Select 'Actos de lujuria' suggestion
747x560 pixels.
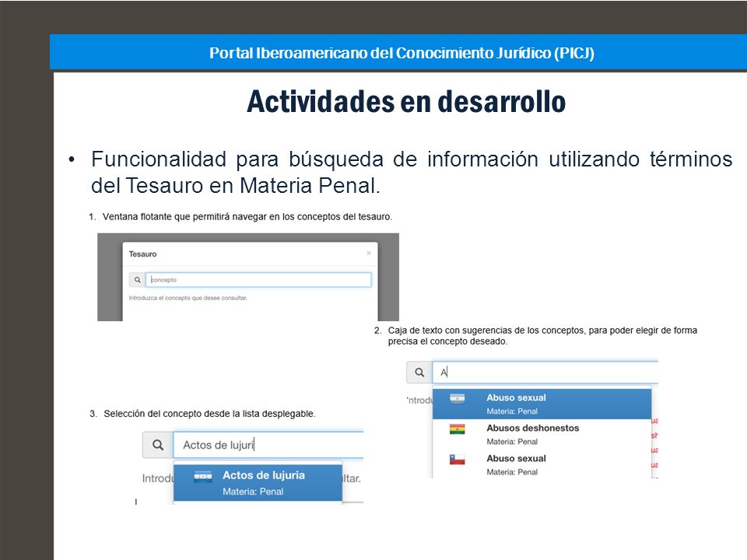(258, 483)
